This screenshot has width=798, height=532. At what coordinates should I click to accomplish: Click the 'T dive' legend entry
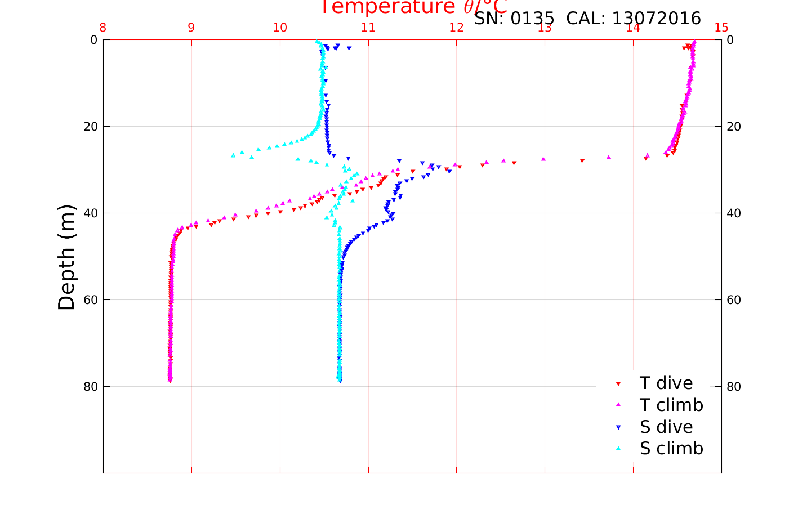666,383
